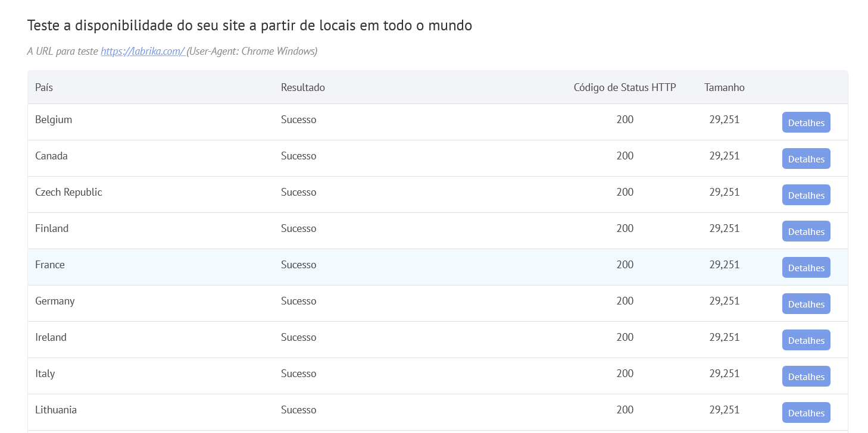
Task: Open details for Finland
Action: 805,231
